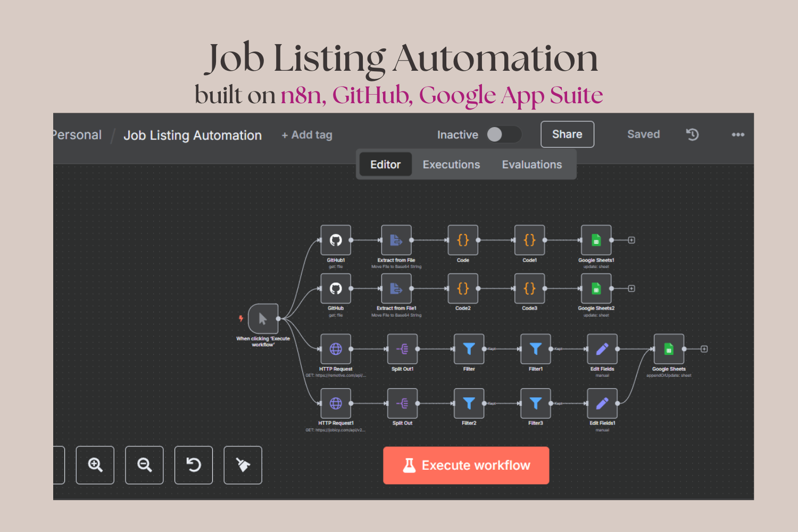
Task: Switch to the Evaluations tab
Action: tap(531, 165)
